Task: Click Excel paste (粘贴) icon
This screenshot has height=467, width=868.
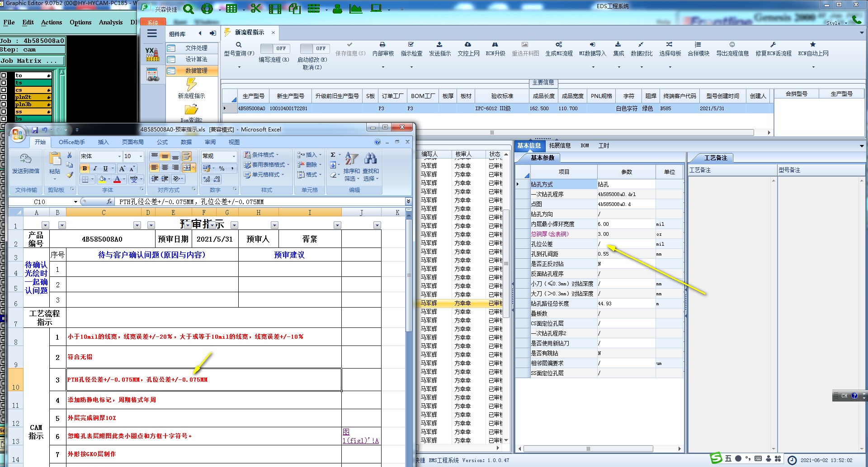Action: point(55,159)
